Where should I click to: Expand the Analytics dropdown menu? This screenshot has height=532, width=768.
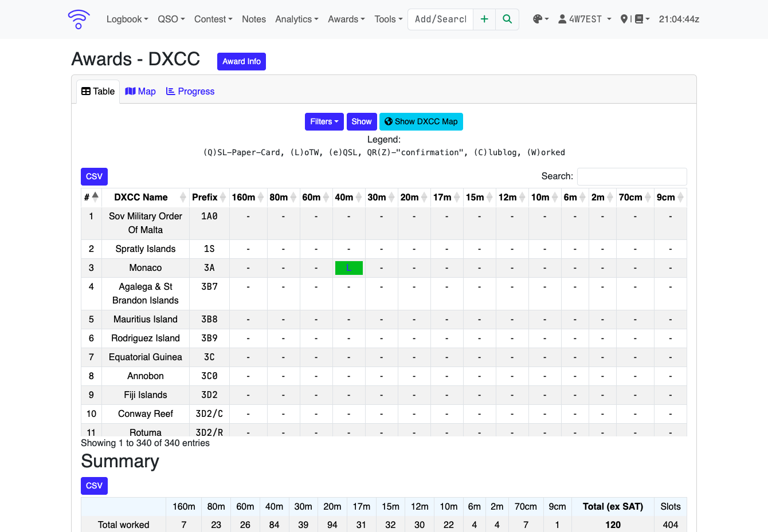297,19
